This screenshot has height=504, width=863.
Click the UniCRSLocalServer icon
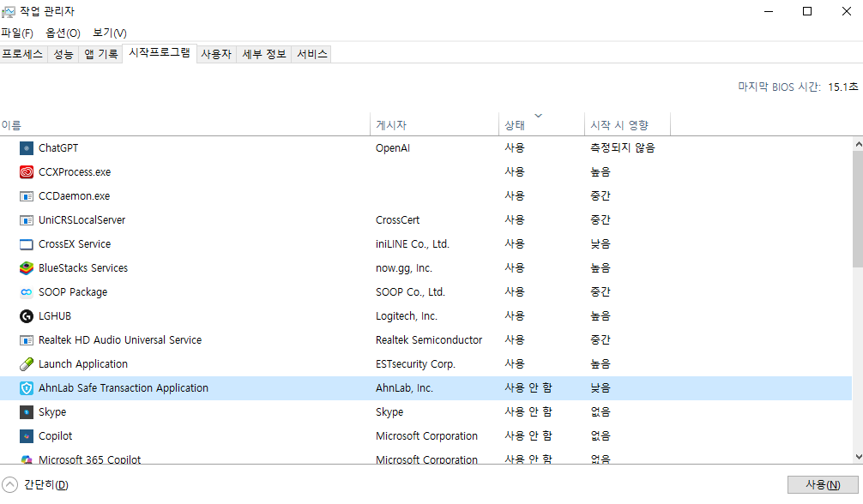(27, 220)
